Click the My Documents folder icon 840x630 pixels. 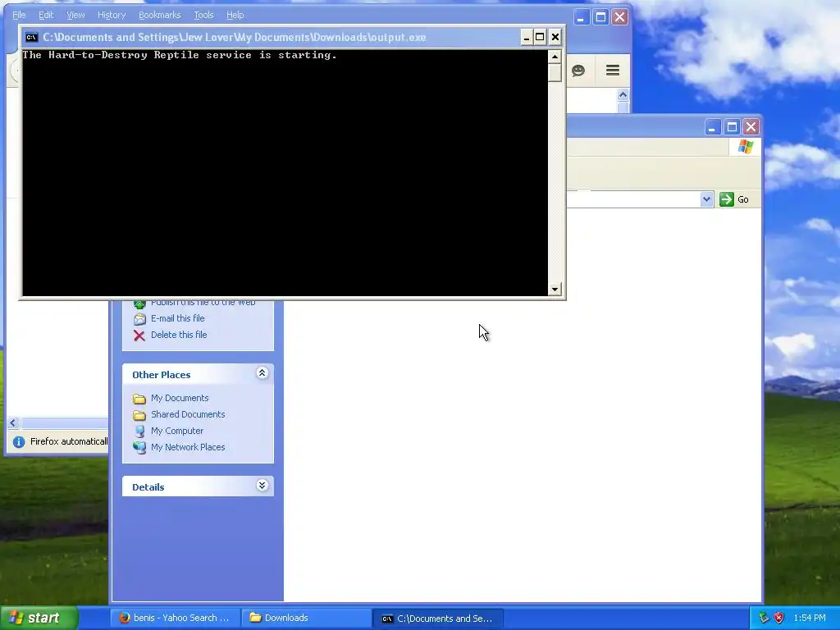139,399
